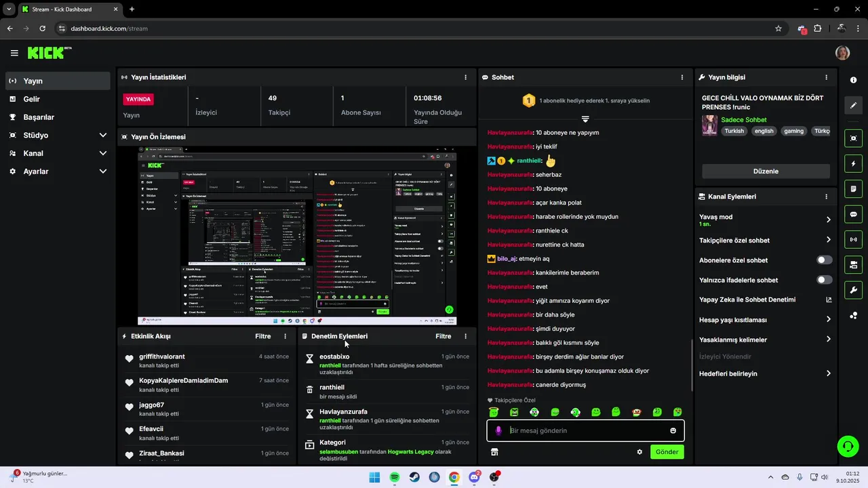Open the hamburger menu next to Kick logo
Viewport: 868px width, 488px height.
14,53
